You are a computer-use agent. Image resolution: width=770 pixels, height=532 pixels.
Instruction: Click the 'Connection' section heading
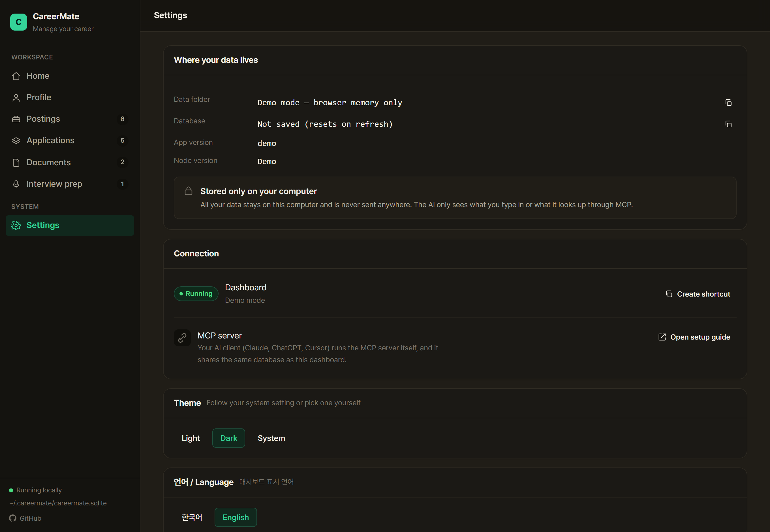(x=196, y=253)
